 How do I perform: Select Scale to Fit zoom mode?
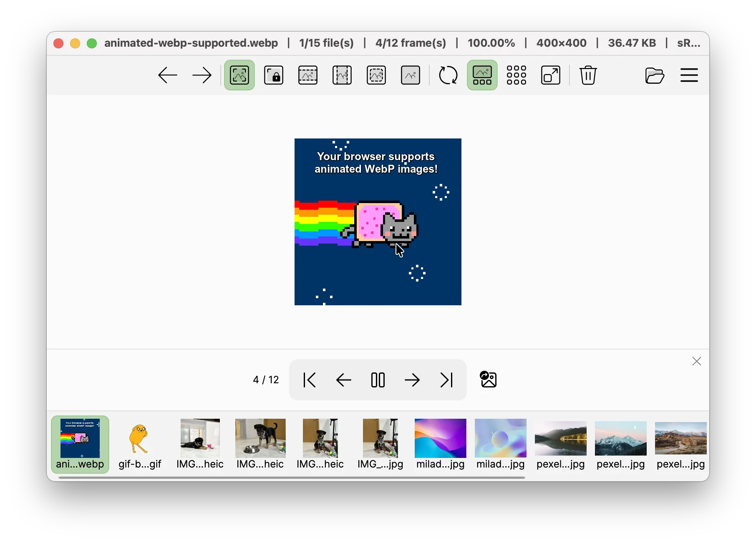pyautogui.click(x=376, y=75)
